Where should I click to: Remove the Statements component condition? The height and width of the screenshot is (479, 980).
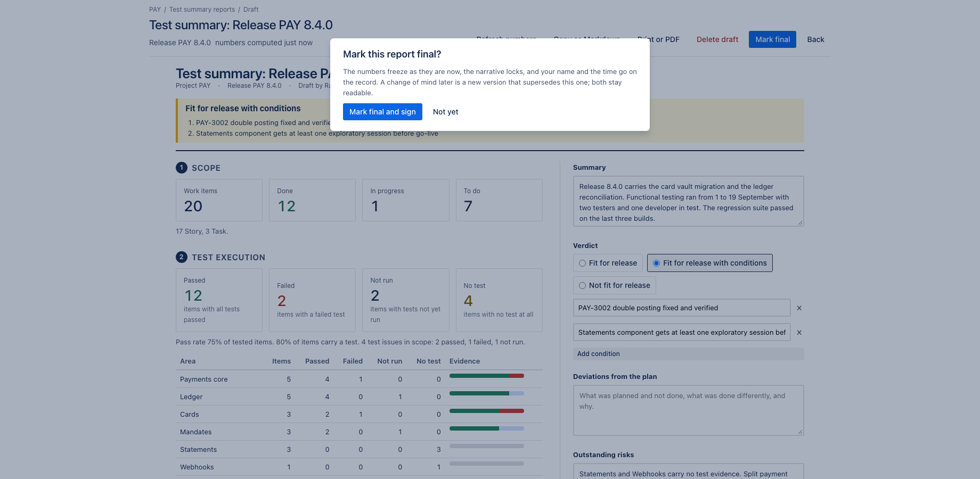tap(799, 333)
